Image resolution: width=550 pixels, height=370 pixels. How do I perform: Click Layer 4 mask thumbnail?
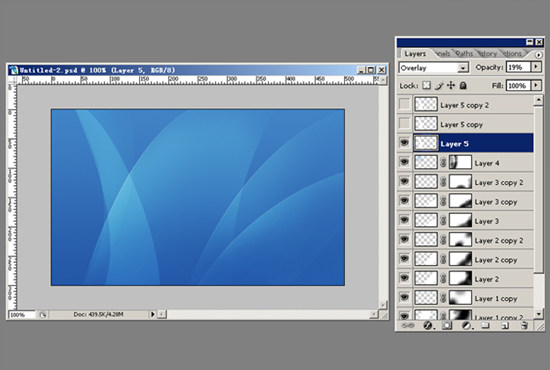point(460,162)
